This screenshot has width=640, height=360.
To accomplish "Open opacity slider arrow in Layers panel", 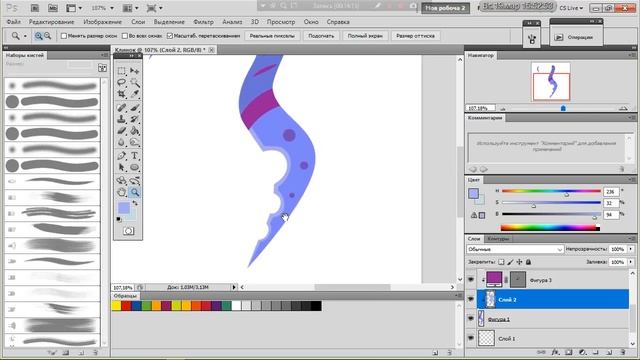I will coord(631,249).
